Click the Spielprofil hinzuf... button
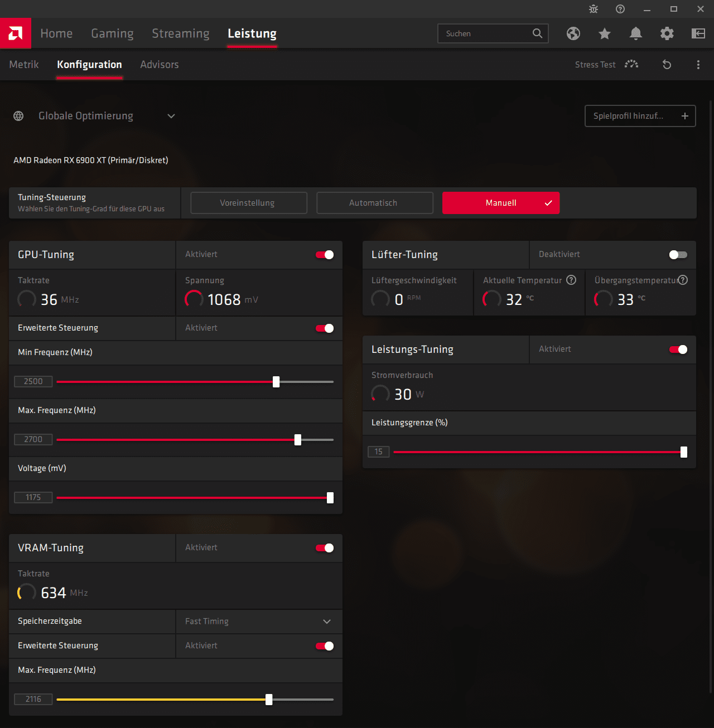The width and height of the screenshot is (714, 728). [x=640, y=116]
